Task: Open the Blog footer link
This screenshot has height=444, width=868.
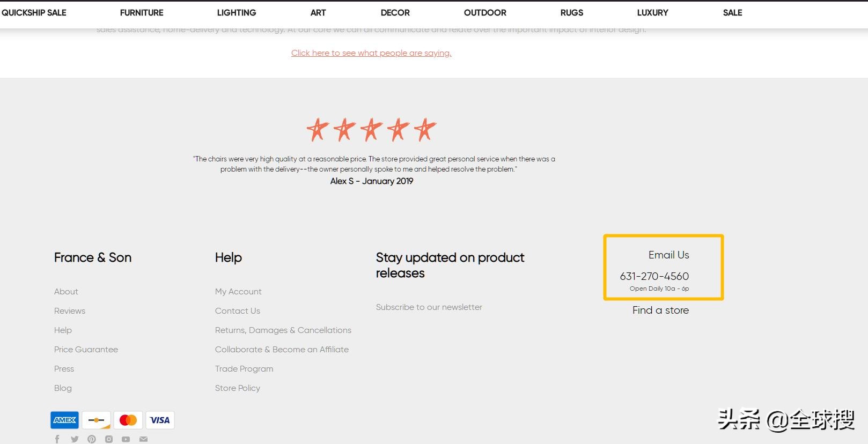Action: pyautogui.click(x=63, y=388)
